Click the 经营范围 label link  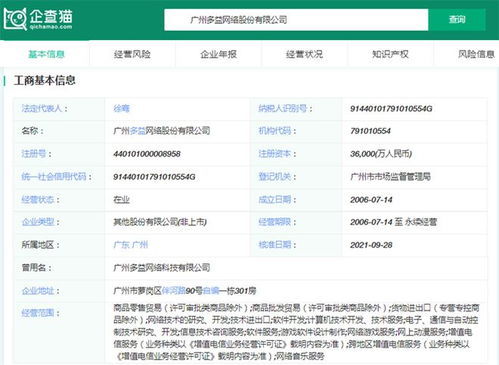(38, 313)
